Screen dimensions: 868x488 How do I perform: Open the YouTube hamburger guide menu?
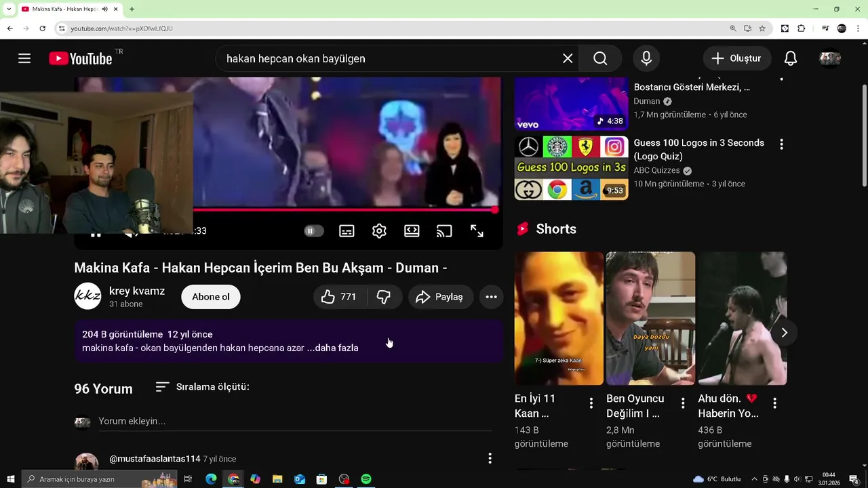[x=24, y=58]
